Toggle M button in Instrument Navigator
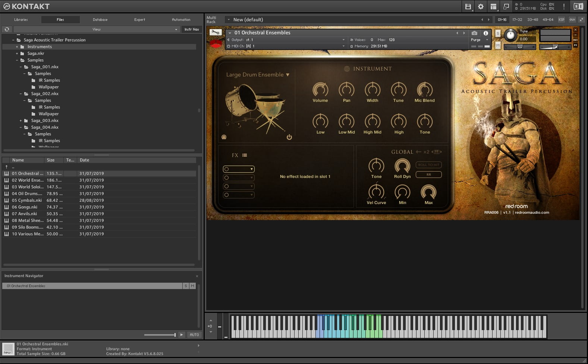This screenshot has width=588, height=364. (192, 286)
